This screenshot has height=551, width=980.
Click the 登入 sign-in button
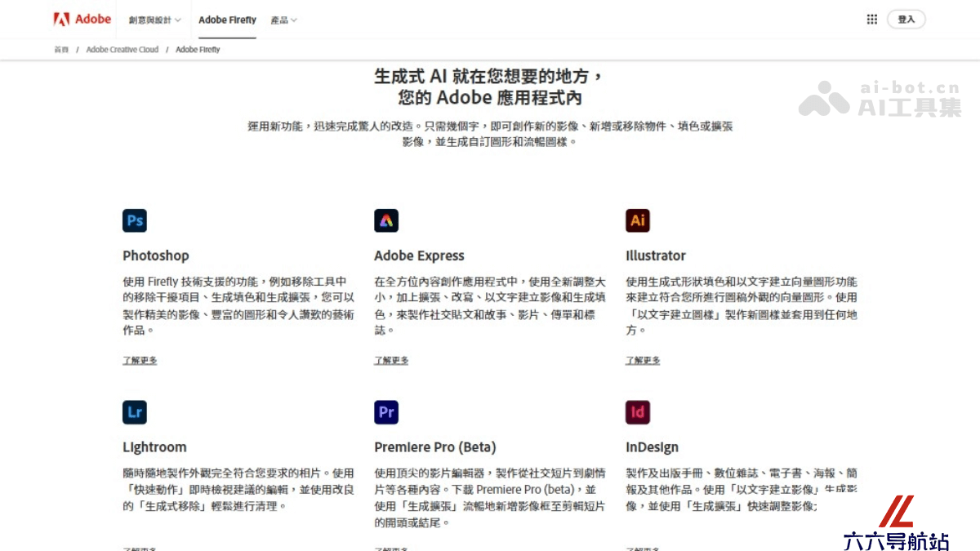point(906,19)
